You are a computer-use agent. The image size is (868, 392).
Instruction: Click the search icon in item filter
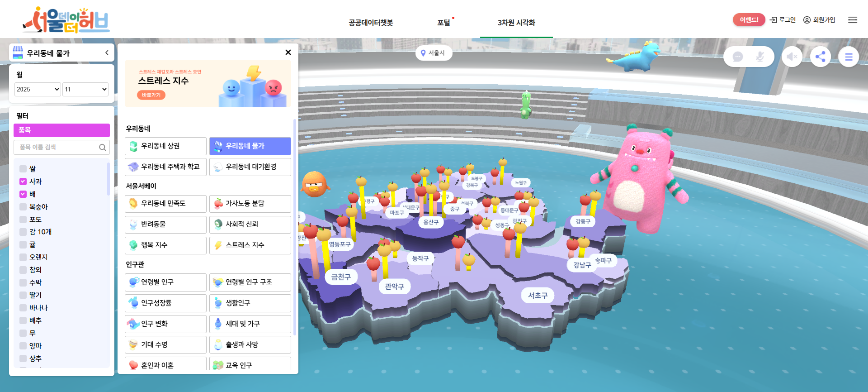103,148
